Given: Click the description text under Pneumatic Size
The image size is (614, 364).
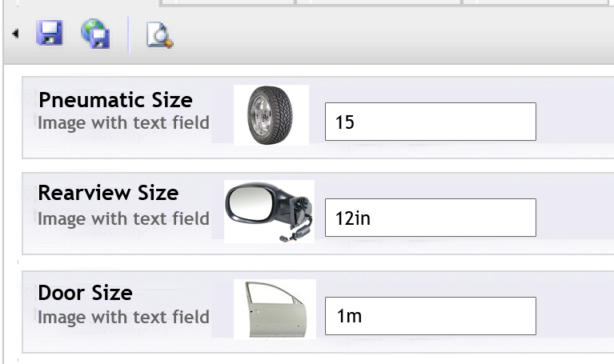Looking at the screenshot, I should pyautogui.click(x=123, y=122).
